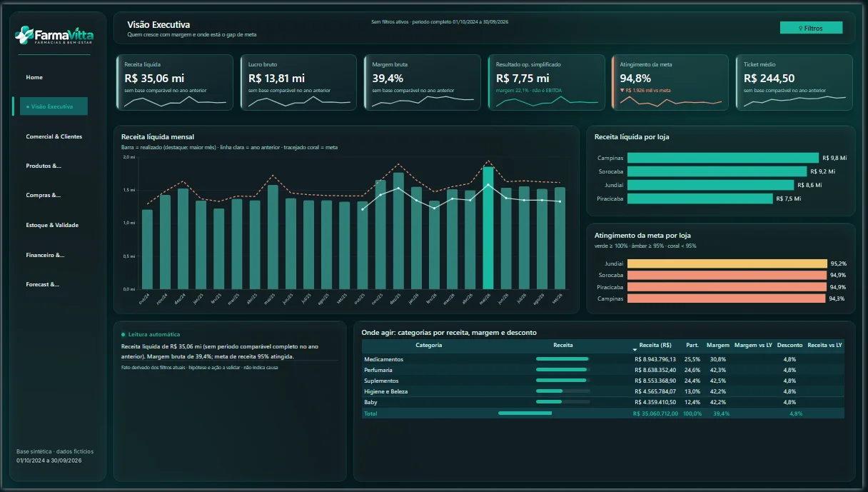This screenshot has width=868, height=492.
Task: Click the Piracicaba bar in Receita líquida por loja
Action: point(700,199)
